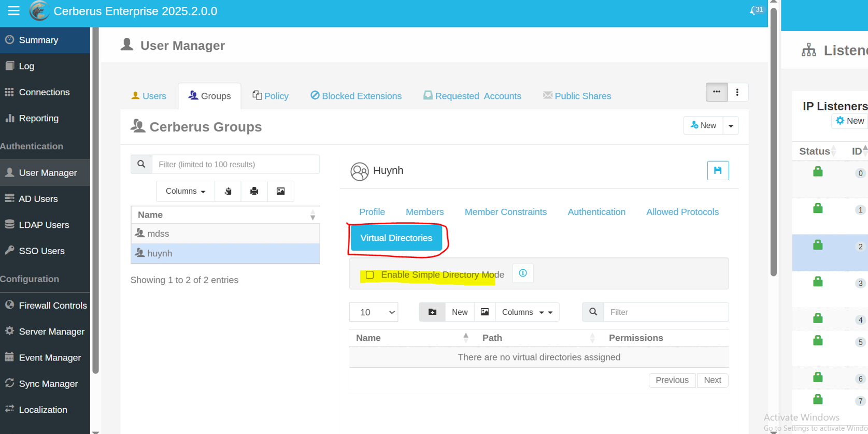This screenshot has width=868, height=434.
Task: Click green lock for listener ID 0
Action: [818, 171]
